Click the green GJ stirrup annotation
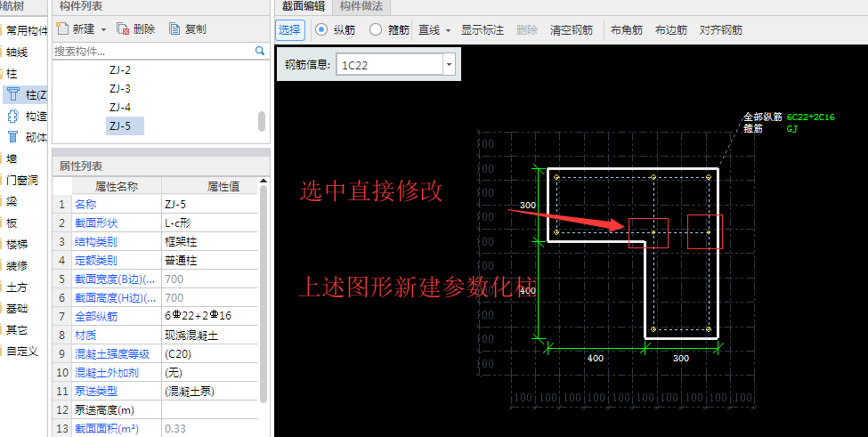868x437 pixels. coord(792,129)
